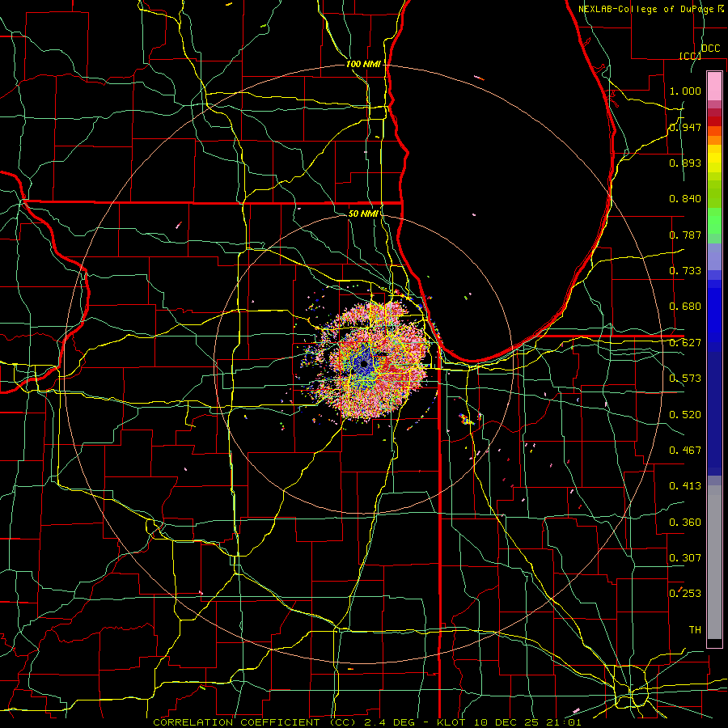The image size is (728, 728).
Task: Click the 0.360 color scale value
Action: pyautogui.click(x=685, y=523)
